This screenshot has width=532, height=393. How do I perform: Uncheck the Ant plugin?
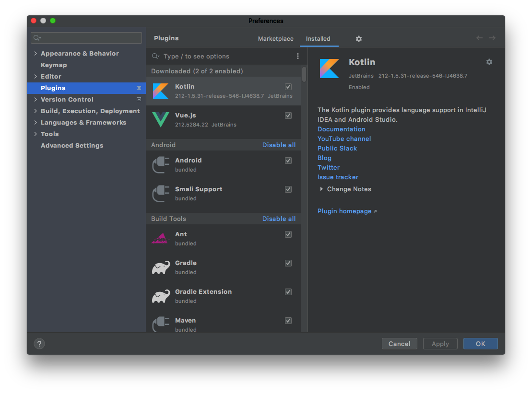point(288,235)
